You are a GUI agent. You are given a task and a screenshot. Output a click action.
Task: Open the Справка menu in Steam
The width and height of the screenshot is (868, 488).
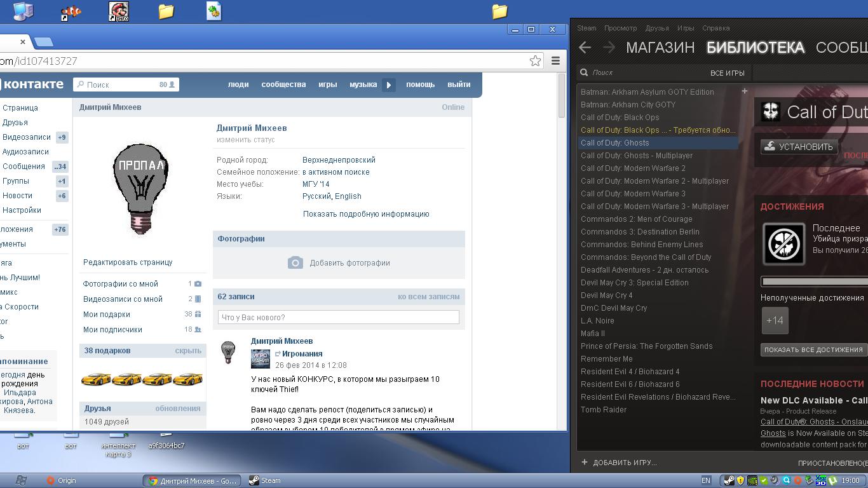pyautogui.click(x=716, y=28)
